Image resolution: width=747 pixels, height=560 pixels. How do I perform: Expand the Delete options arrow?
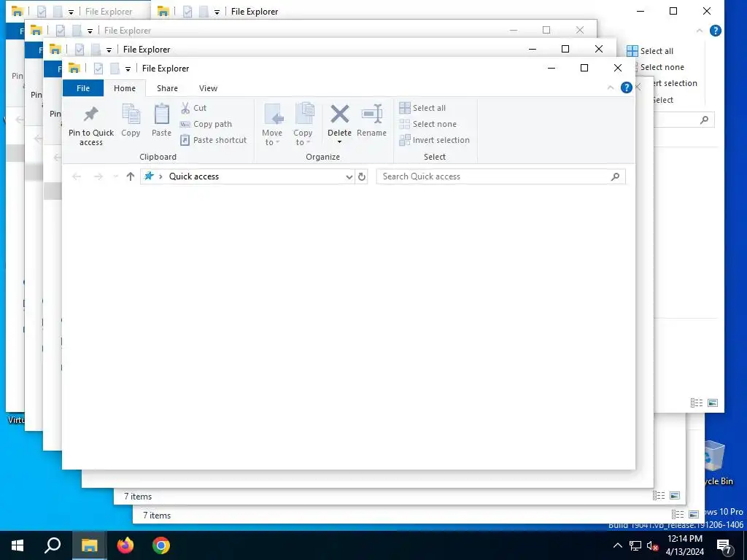point(340,142)
